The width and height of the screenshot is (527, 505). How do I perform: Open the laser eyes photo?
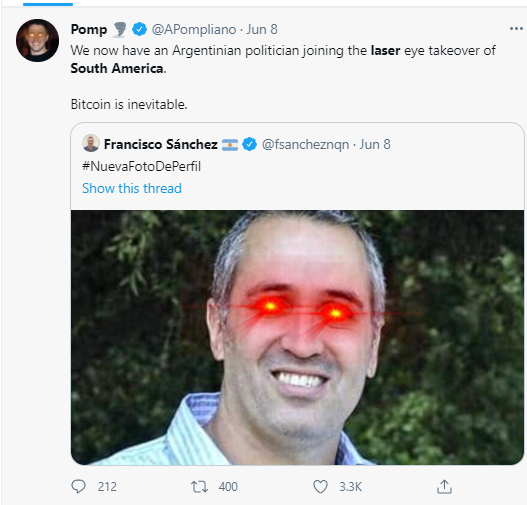[297, 337]
